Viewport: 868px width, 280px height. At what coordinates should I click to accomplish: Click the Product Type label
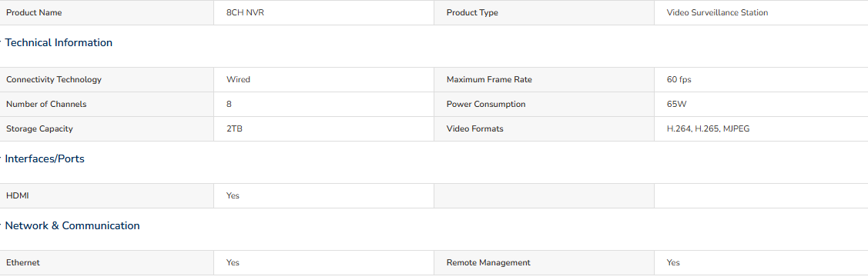coord(472,13)
